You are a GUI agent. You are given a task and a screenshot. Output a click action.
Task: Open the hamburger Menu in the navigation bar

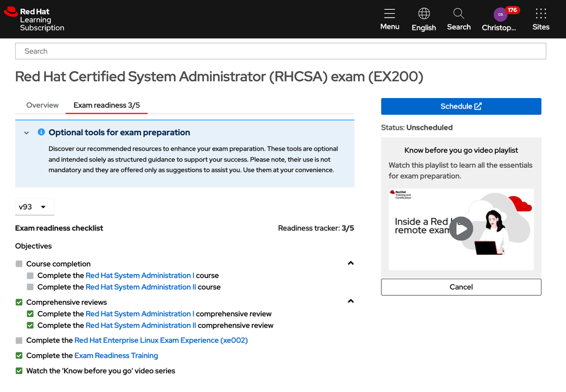(x=389, y=19)
